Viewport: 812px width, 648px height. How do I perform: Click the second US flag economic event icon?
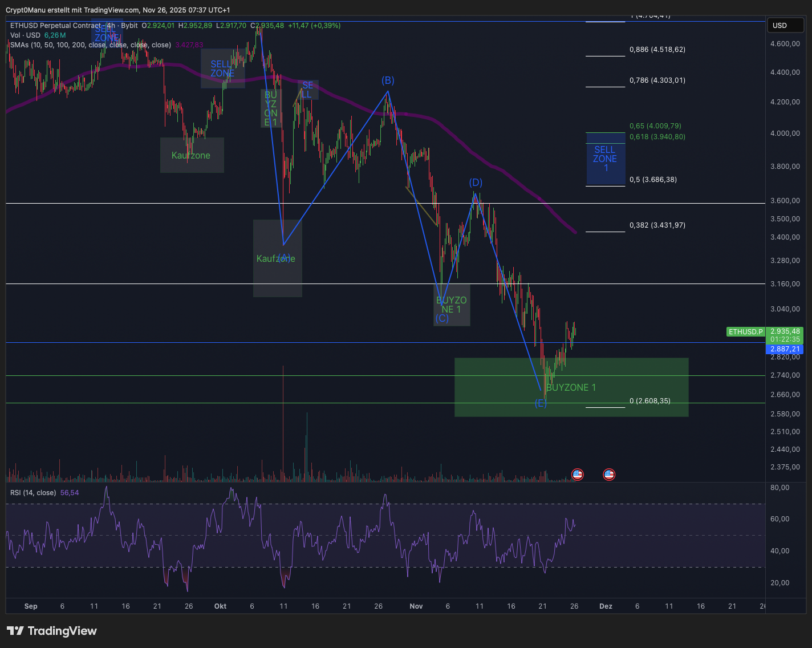[609, 474]
